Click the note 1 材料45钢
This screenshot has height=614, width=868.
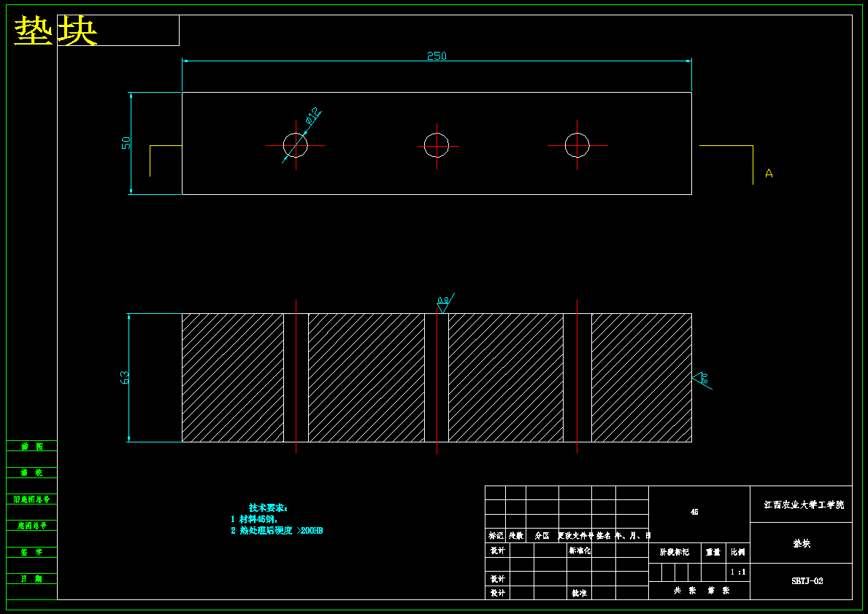point(254,519)
